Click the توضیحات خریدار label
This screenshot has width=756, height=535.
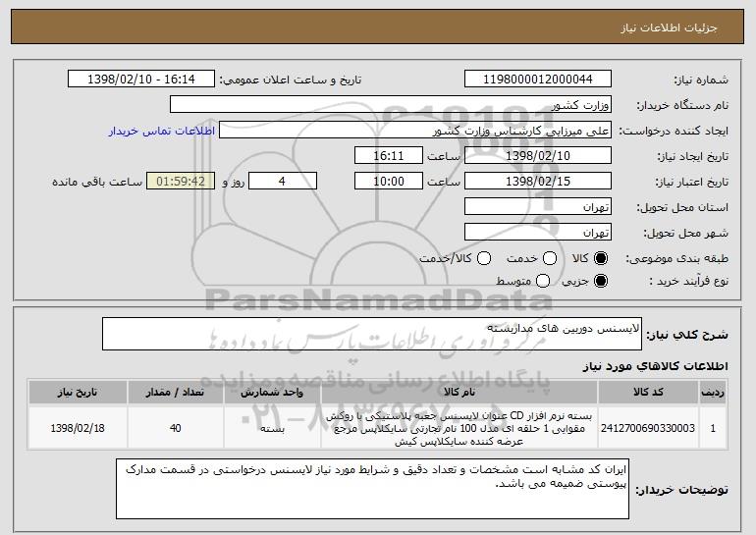[x=681, y=490]
